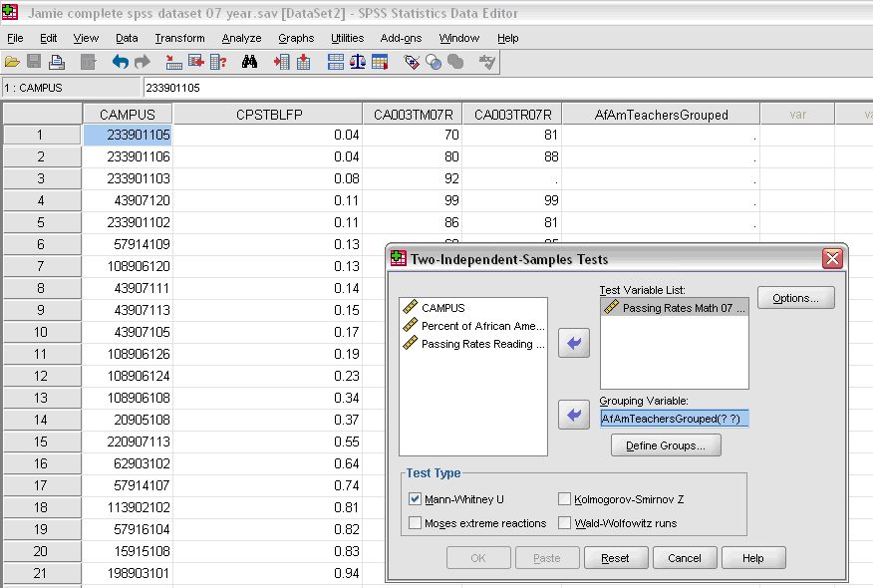
Task: Tick the Moses extreme reactions checkbox
Action: (416, 522)
